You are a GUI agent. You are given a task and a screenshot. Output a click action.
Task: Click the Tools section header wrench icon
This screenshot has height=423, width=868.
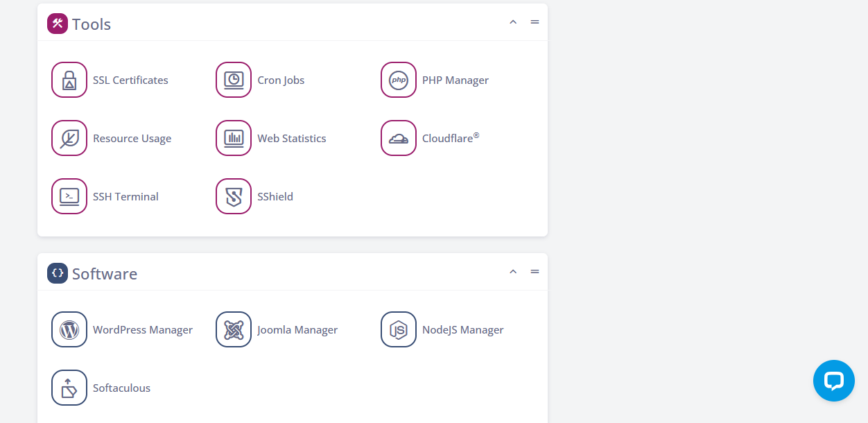pyautogui.click(x=58, y=24)
